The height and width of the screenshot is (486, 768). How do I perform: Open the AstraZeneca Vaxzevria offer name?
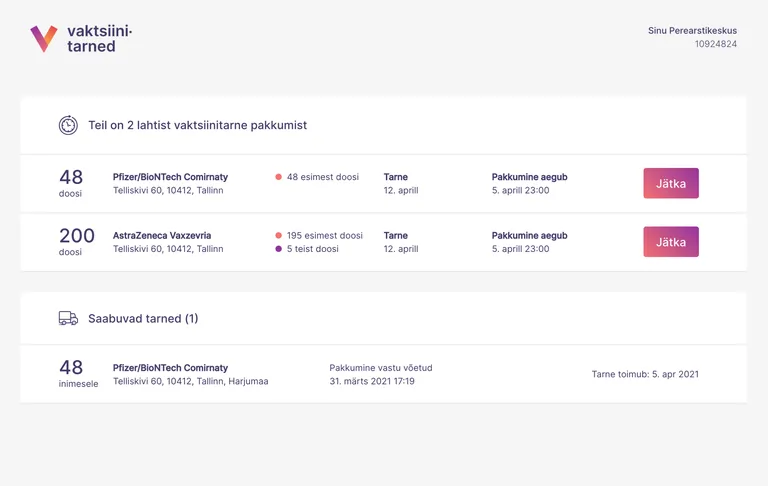(x=162, y=236)
